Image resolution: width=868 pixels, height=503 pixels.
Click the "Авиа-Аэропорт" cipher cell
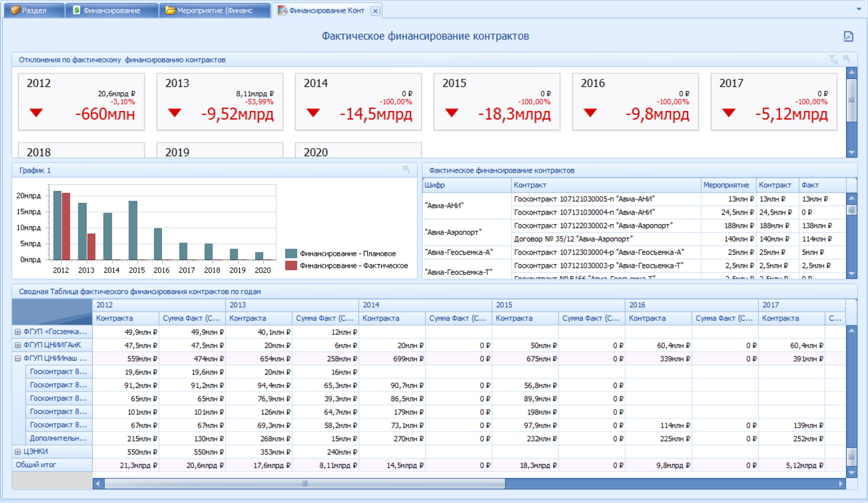pos(466,232)
